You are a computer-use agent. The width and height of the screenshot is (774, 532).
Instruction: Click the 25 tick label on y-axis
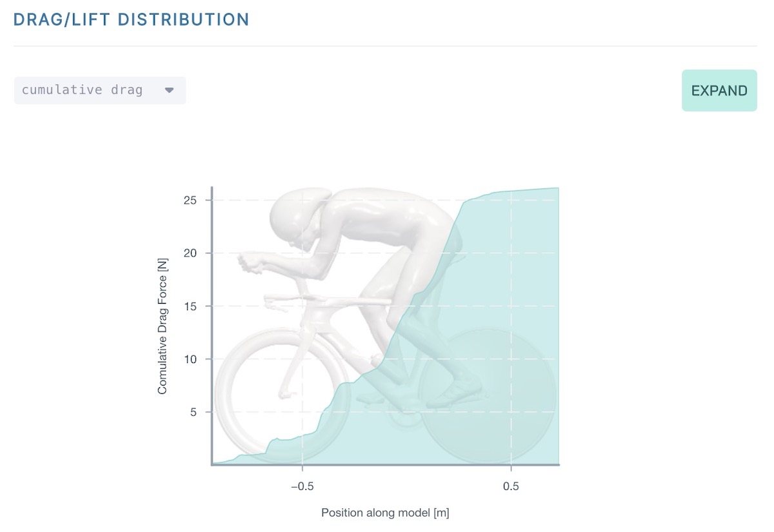190,200
